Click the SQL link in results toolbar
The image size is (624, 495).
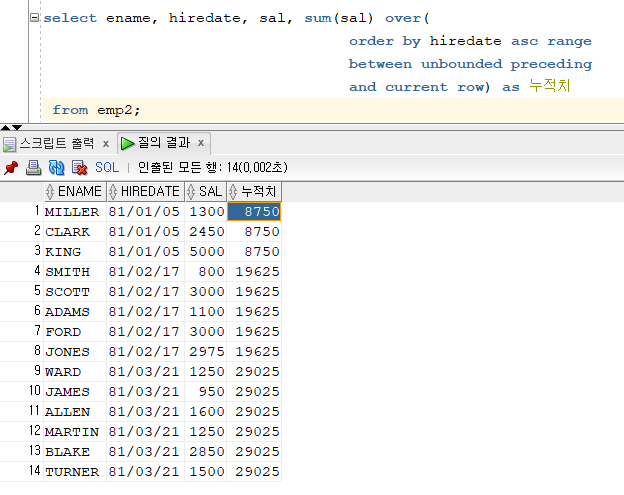click(x=107, y=167)
